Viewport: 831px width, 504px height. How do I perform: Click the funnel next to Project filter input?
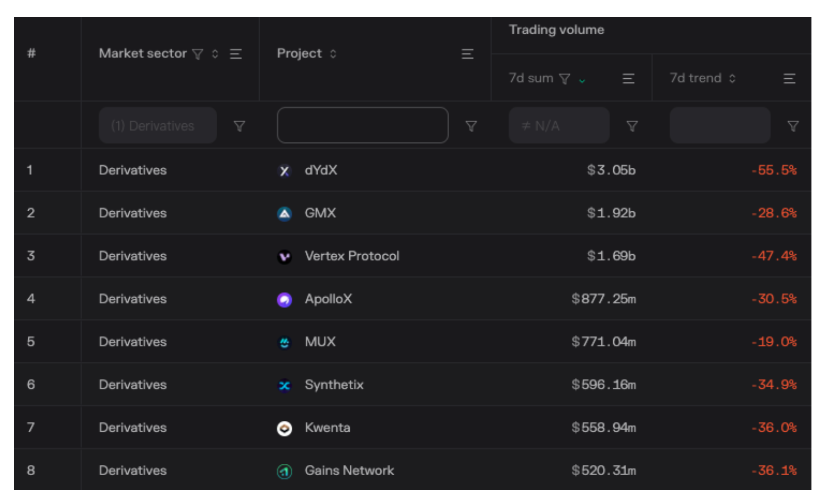coord(471,126)
